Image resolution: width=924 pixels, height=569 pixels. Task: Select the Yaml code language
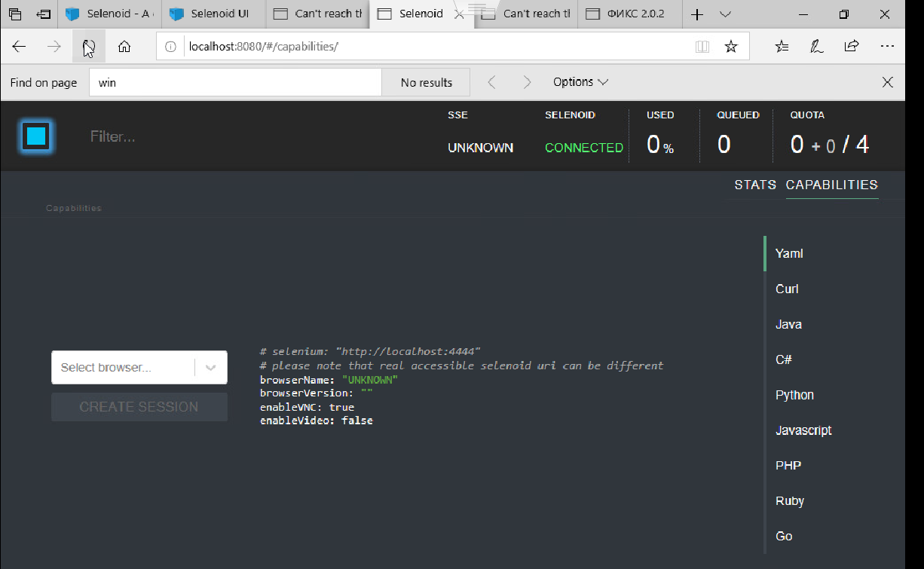click(x=789, y=253)
